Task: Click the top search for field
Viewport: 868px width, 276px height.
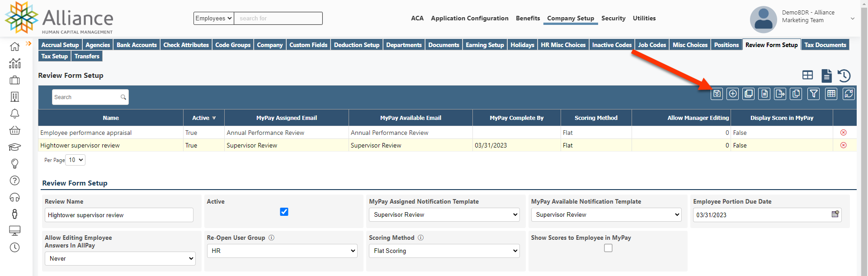Action: tap(278, 18)
